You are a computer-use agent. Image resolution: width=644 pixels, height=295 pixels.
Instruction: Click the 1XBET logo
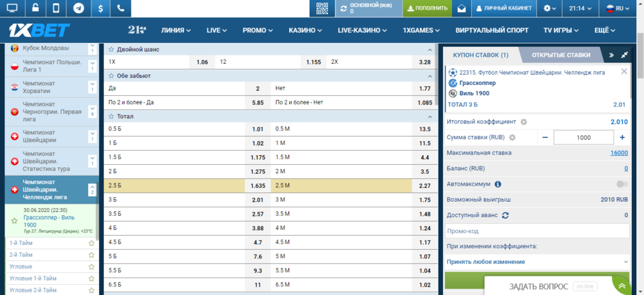tap(39, 30)
